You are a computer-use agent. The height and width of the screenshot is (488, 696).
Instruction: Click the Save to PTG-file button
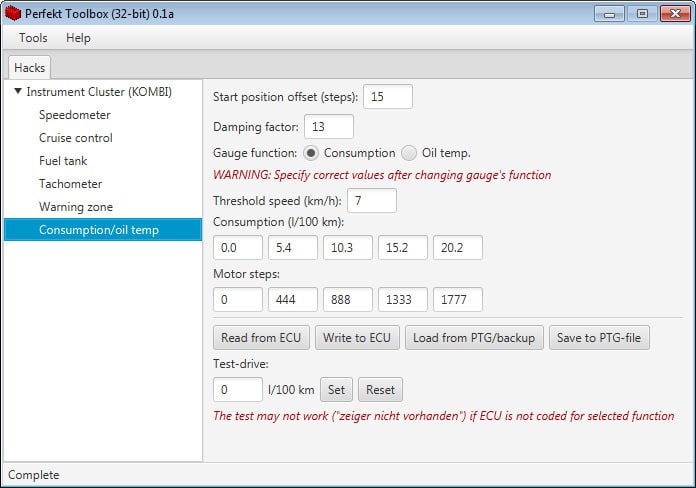[600, 338]
